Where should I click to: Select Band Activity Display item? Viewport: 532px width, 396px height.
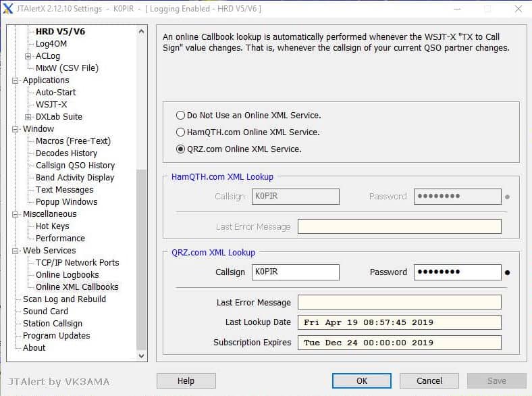click(x=75, y=178)
